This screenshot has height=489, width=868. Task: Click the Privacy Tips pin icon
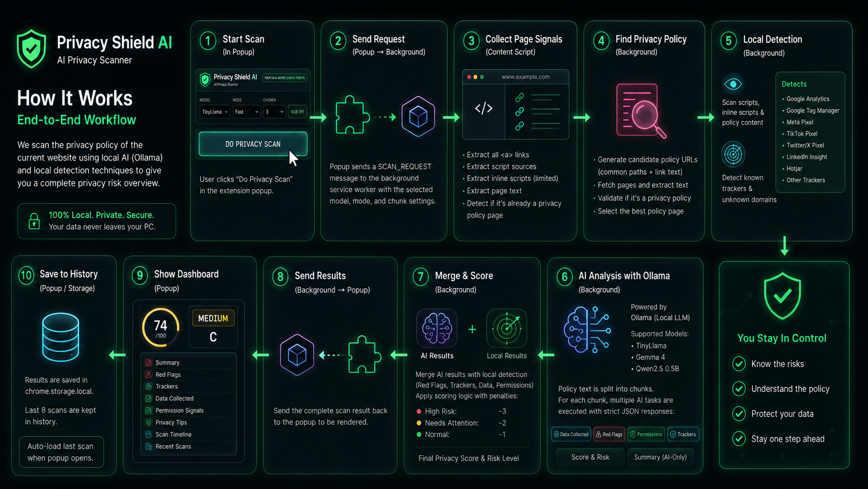(148, 422)
